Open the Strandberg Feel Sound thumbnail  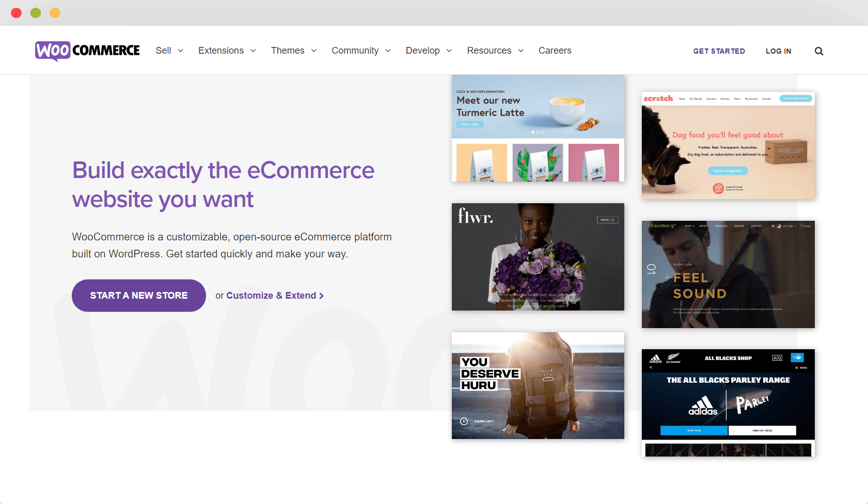(728, 274)
